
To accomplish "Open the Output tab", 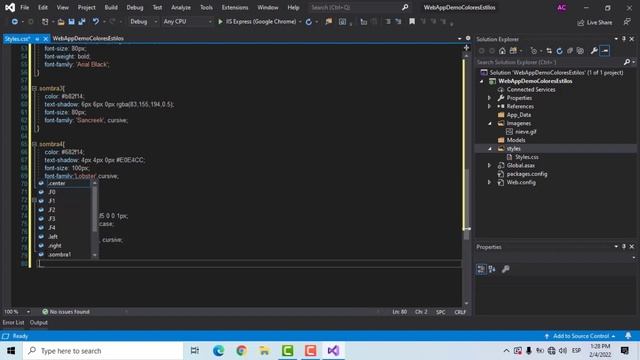I will (x=38, y=322).
